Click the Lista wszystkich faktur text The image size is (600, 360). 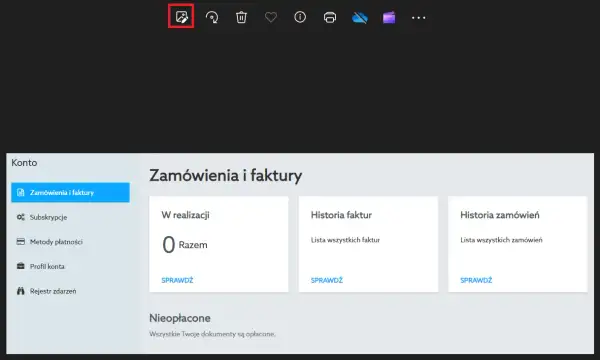(345, 240)
